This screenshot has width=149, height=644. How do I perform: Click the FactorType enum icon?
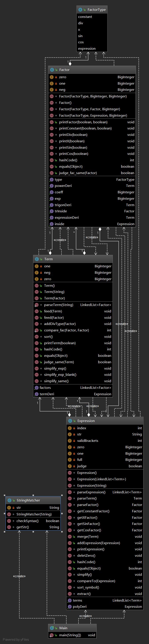tap(80, 10)
